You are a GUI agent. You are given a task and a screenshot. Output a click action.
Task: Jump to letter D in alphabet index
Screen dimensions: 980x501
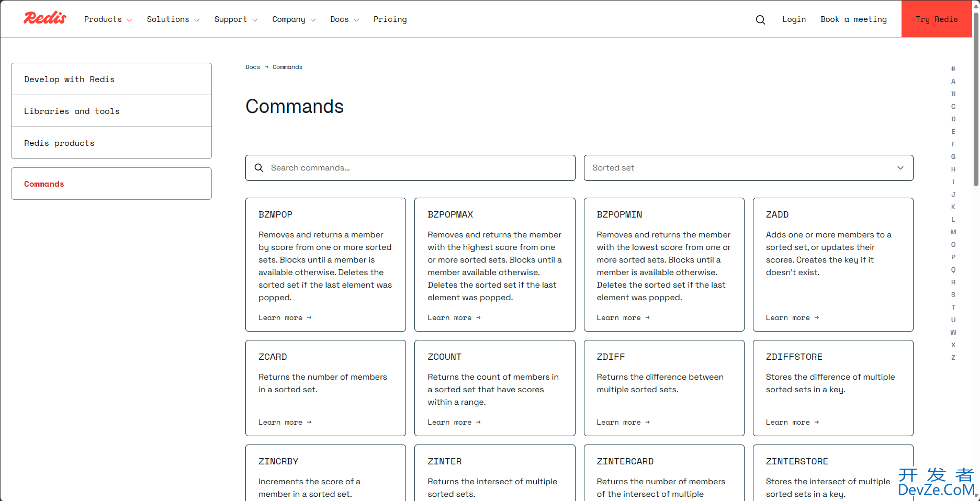953,119
